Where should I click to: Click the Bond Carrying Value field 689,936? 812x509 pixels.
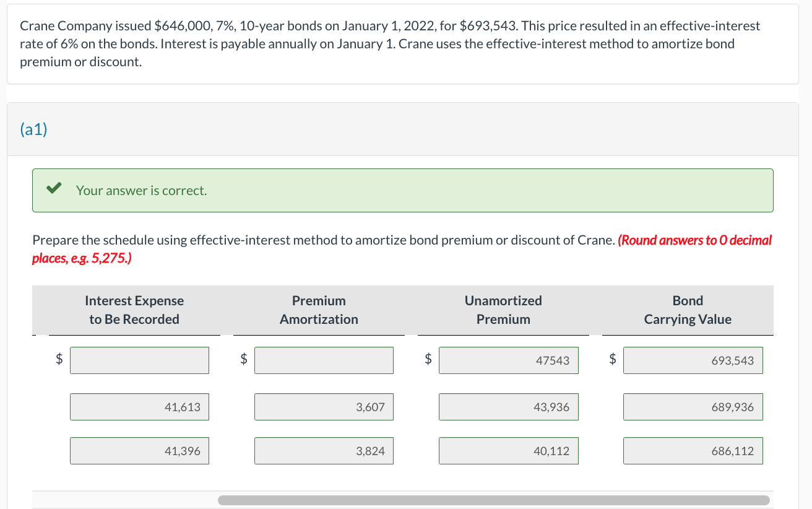693,407
